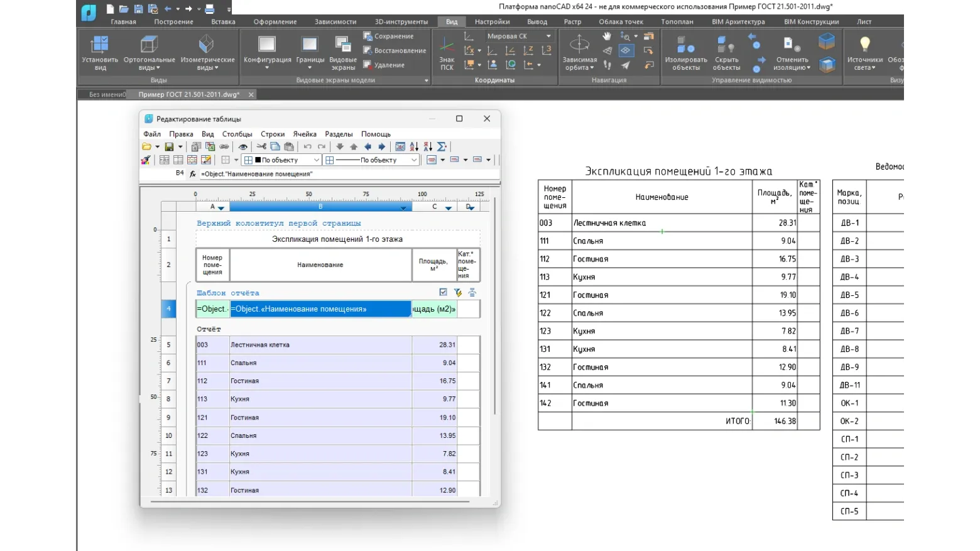The height and width of the screenshot is (551, 980).
Task: Toggle the checkbox icon in Шаблон отчёта header
Action: 444,293
